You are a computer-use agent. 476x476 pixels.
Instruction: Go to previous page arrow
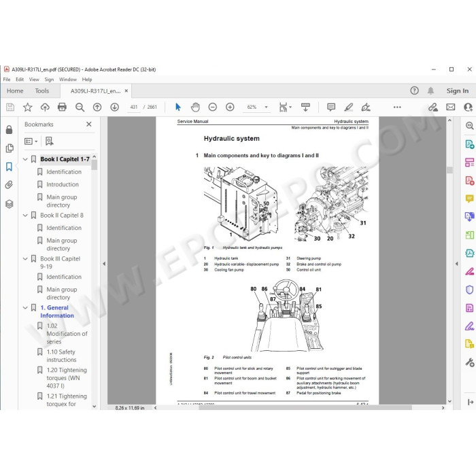(x=97, y=107)
